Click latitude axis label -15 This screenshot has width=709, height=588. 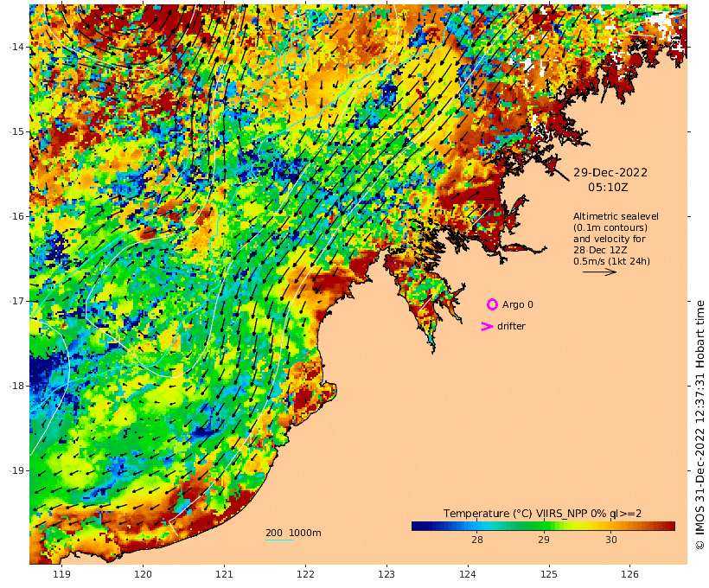click(x=16, y=131)
